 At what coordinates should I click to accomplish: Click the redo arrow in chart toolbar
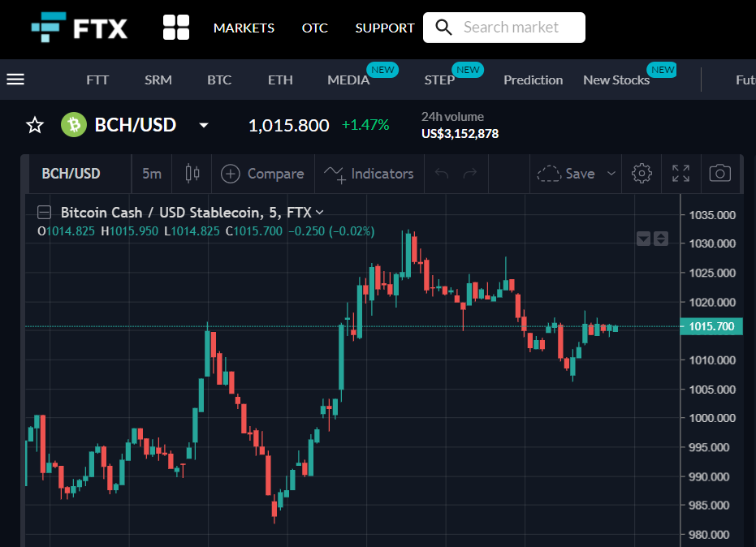(470, 173)
